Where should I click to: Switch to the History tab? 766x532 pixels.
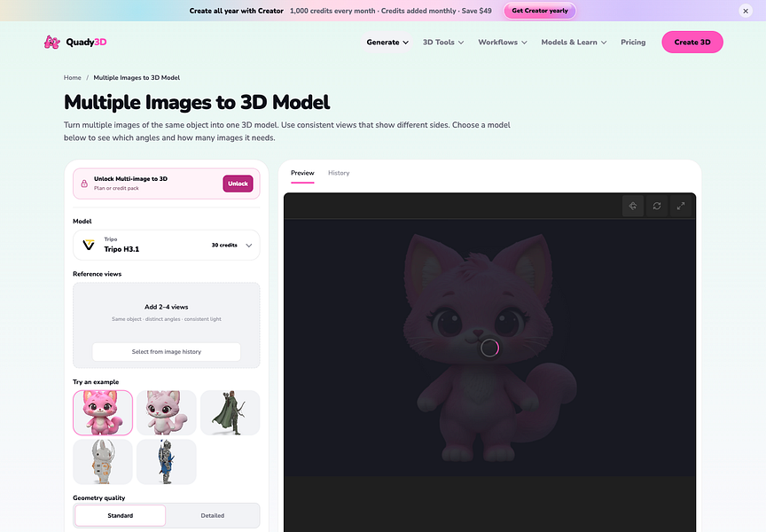(x=339, y=173)
